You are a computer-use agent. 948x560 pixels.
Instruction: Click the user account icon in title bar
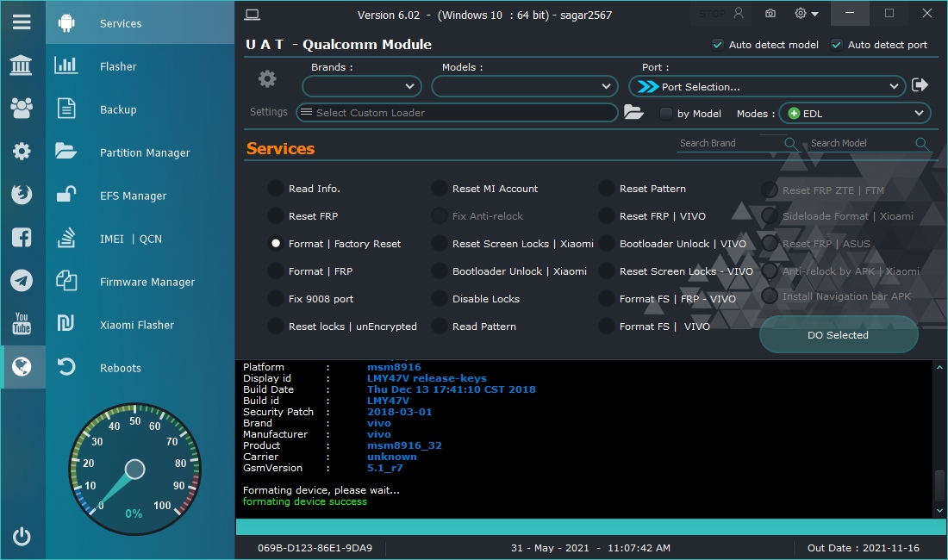tap(739, 13)
